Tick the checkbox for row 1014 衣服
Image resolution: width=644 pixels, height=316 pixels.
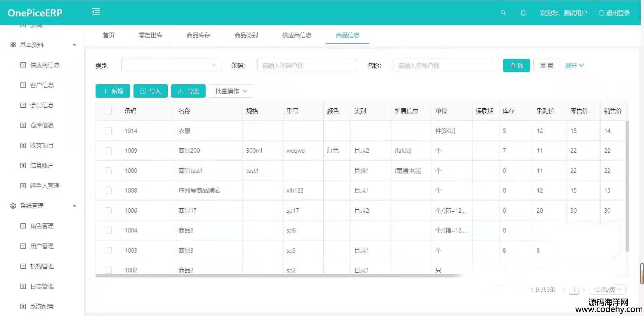tap(108, 131)
